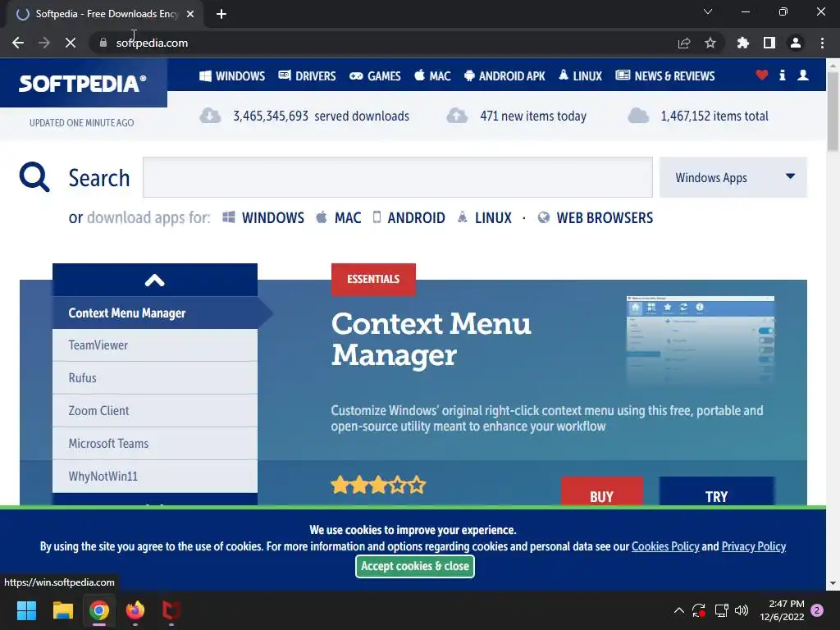The height and width of the screenshot is (630, 840).
Task: Click the red Buy button
Action: 601,492
